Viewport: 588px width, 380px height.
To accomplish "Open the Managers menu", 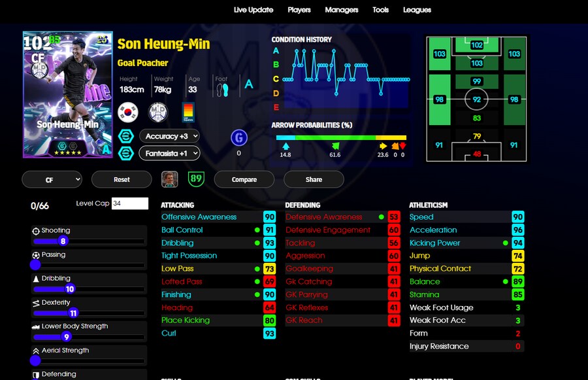I will pos(341,10).
